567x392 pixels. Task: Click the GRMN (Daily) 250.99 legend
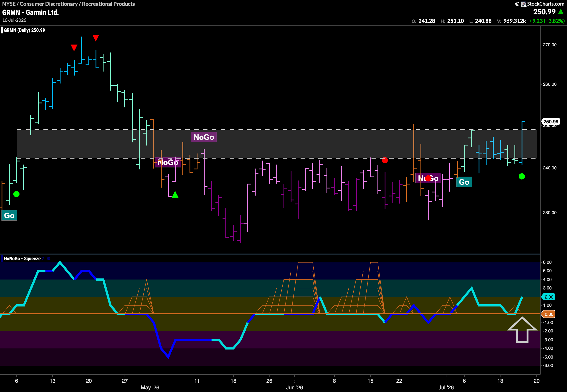click(x=24, y=30)
